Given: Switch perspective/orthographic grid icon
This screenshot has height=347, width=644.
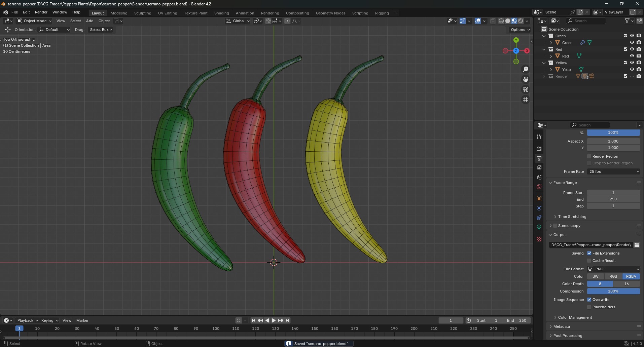Looking at the screenshot, I should (x=526, y=100).
